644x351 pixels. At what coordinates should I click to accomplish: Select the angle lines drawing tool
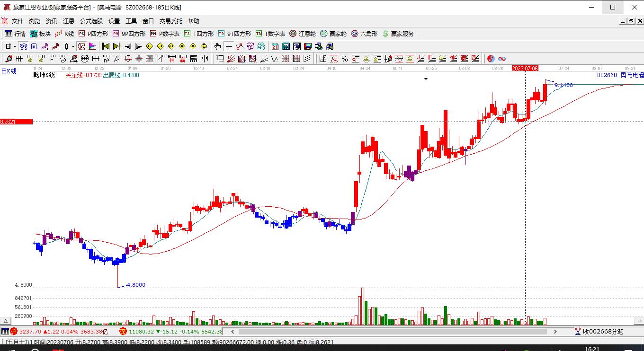point(264,59)
